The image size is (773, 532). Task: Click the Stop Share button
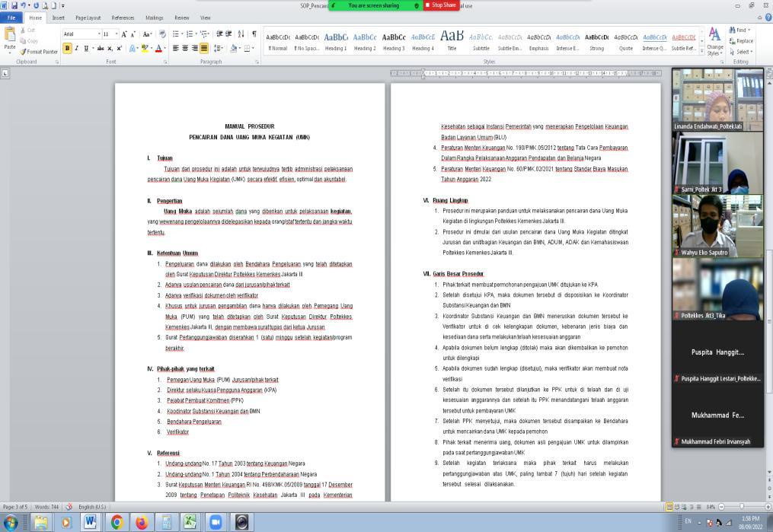point(441,5)
